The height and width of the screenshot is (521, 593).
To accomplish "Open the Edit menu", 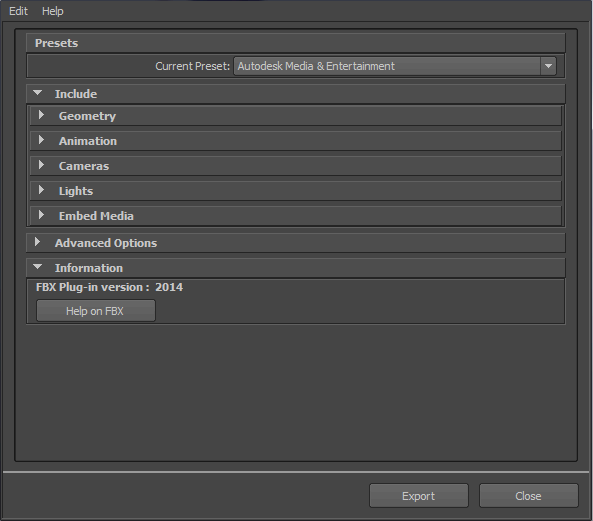I will [18, 11].
